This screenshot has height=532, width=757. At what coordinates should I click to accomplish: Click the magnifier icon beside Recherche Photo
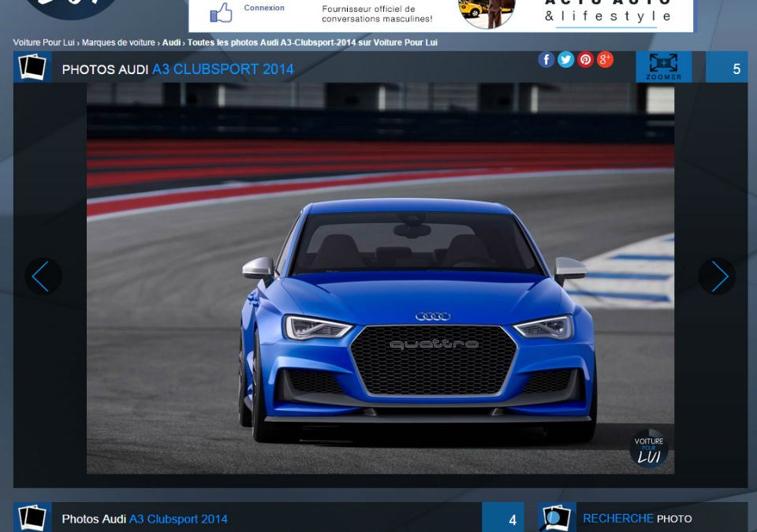pyautogui.click(x=557, y=518)
